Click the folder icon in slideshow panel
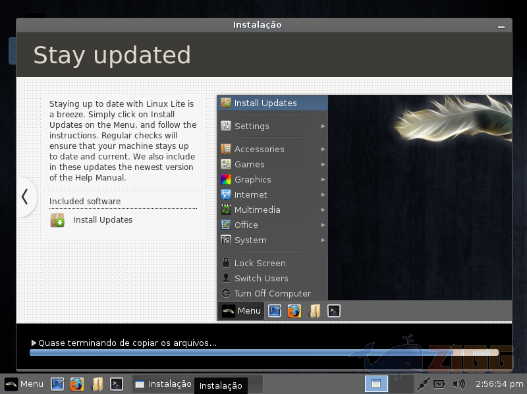Viewport: 527px width, 394px height. pos(315,311)
